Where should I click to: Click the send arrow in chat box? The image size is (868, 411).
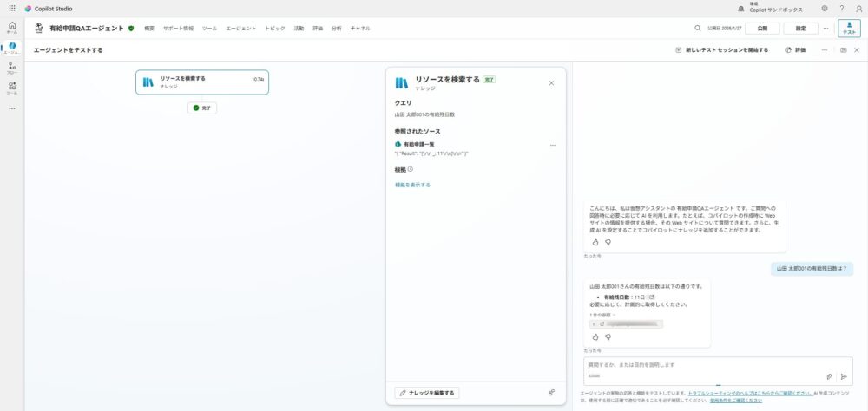[x=843, y=376]
